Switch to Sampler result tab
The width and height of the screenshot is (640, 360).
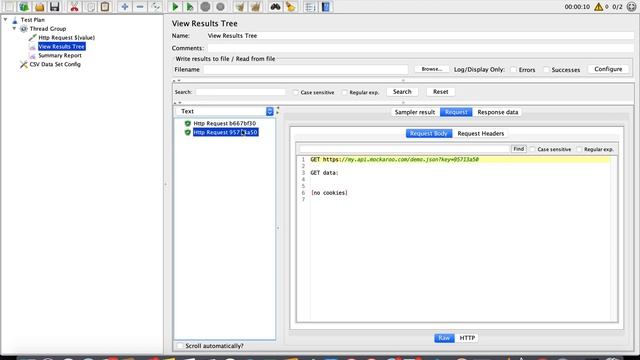tap(415, 112)
